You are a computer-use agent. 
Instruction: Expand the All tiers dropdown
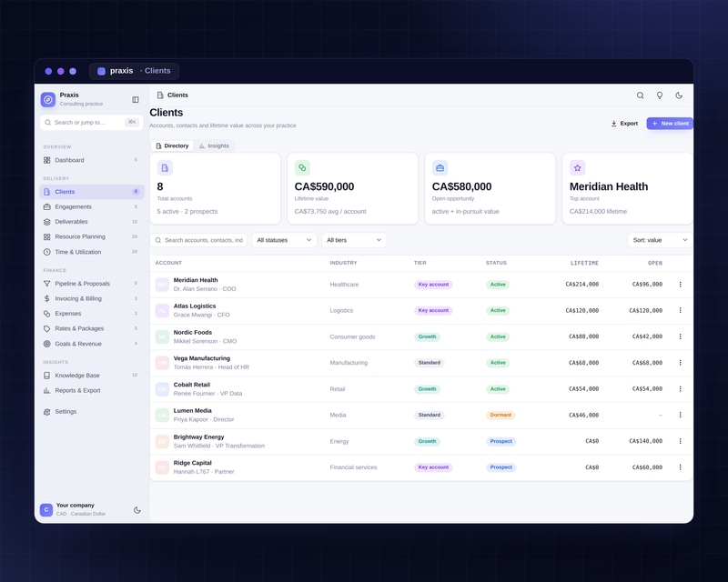click(x=354, y=240)
